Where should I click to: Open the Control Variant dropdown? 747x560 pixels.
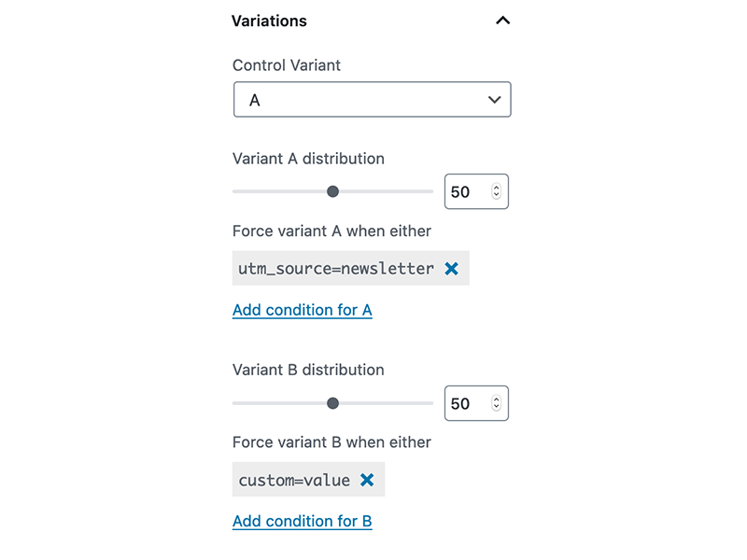372,100
